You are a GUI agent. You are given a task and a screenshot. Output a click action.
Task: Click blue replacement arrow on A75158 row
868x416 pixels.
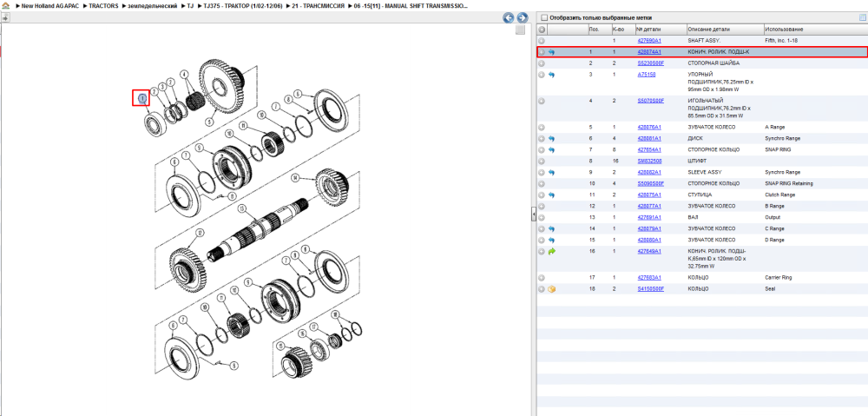pos(551,75)
